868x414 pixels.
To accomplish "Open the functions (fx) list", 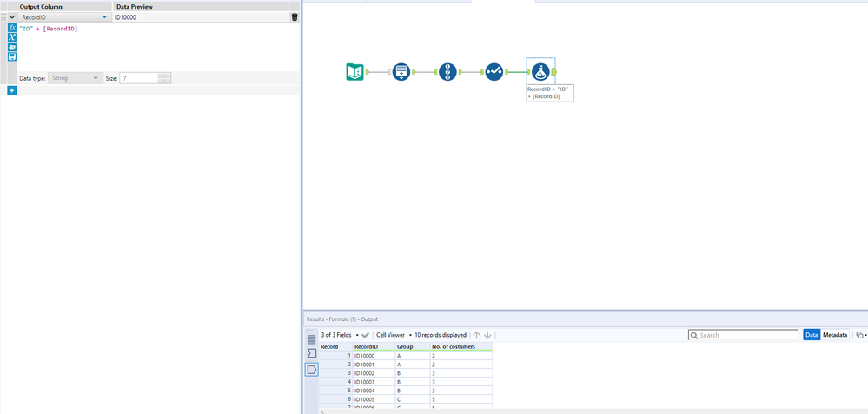I will click(x=11, y=28).
